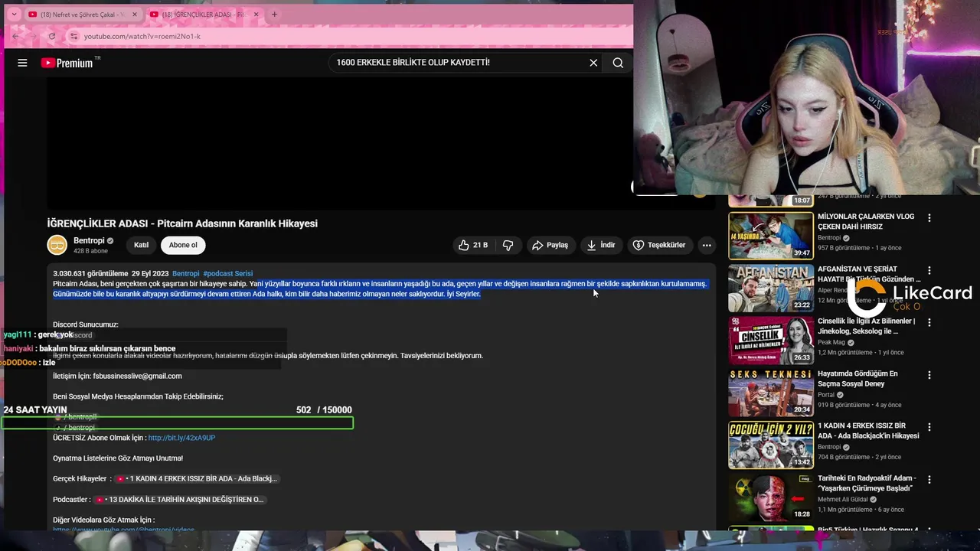
Task: Open the YouTube hamburger guide menu
Action: point(22,63)
